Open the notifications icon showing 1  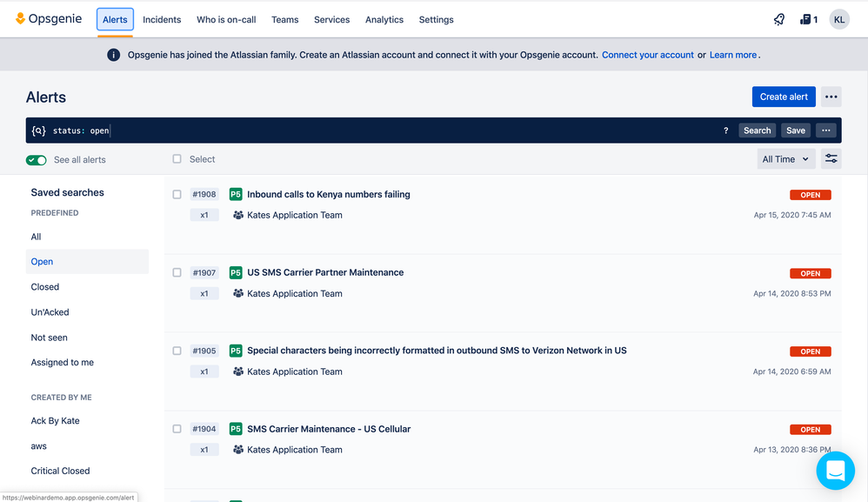[807, 18]
